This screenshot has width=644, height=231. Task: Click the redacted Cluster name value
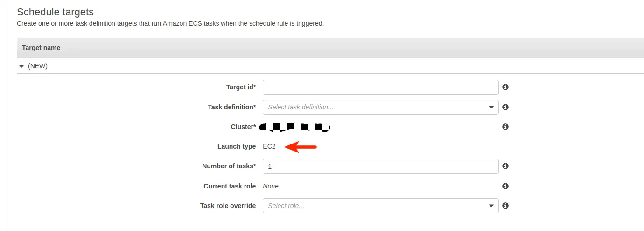point(295,127)
